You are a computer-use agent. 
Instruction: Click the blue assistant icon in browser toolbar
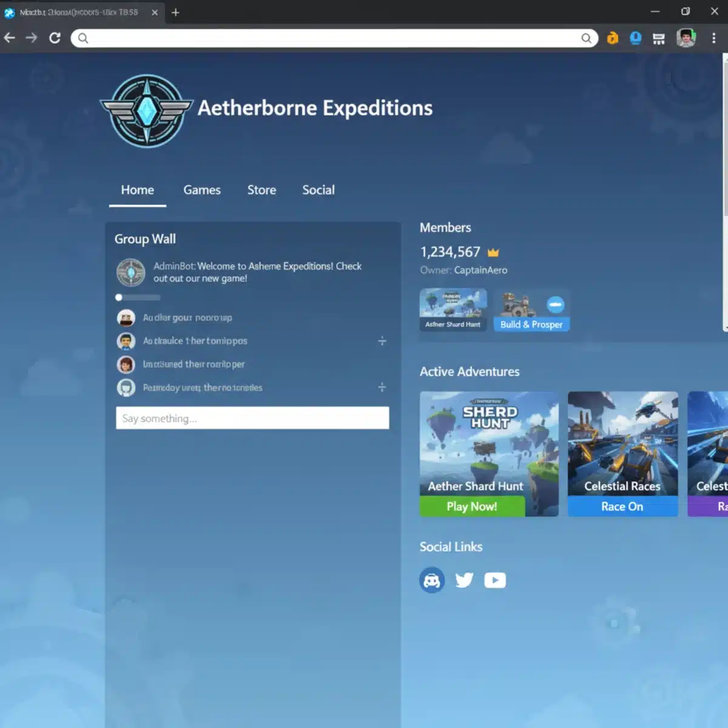[635, 38]
